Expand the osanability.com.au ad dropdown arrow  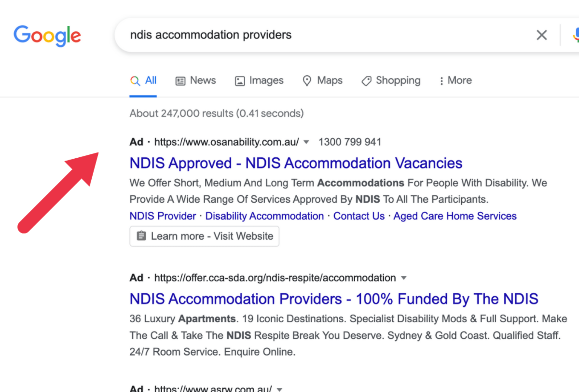click(306, 142)
